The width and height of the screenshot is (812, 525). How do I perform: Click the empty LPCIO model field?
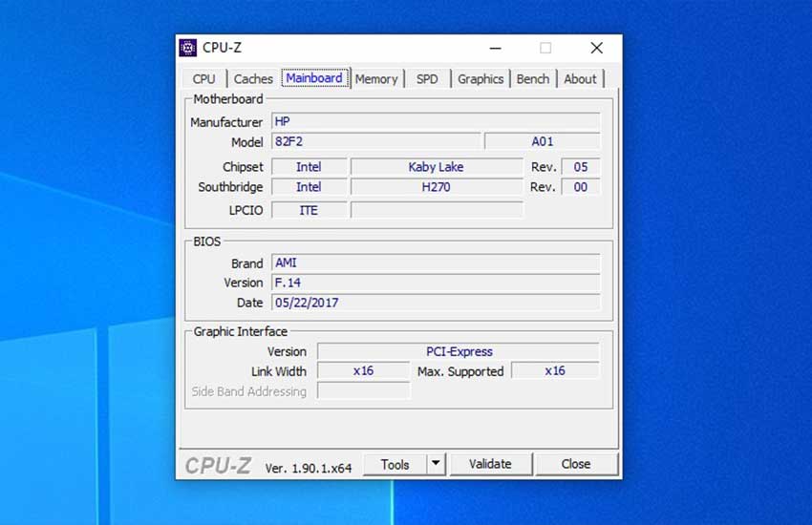coord(437,210)
